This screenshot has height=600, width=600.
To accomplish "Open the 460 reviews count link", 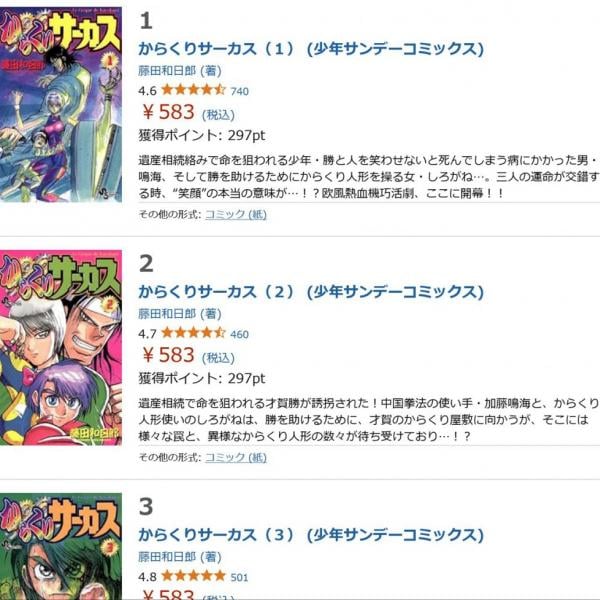I will pyautogui.click(x=240, y=334).
